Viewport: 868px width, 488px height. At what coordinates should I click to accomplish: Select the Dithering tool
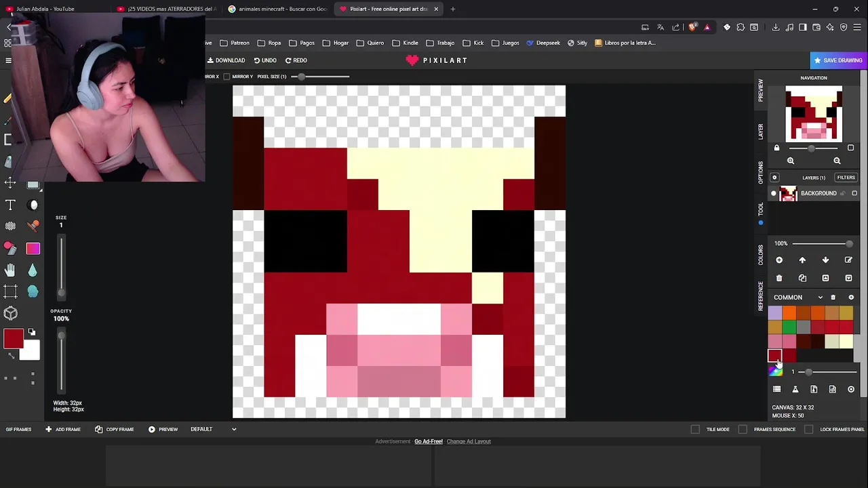pos(10,226)
